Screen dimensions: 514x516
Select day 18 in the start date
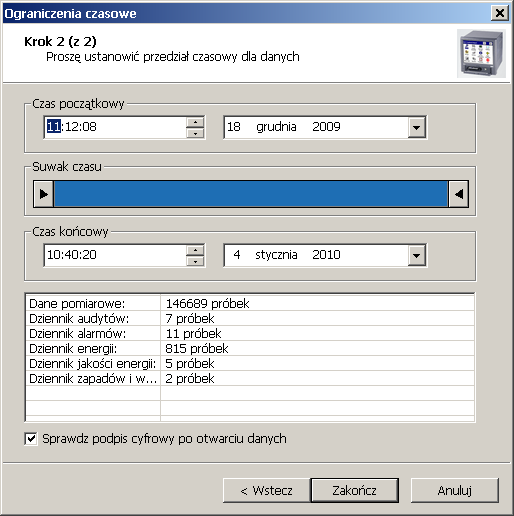tap(234, 127)
